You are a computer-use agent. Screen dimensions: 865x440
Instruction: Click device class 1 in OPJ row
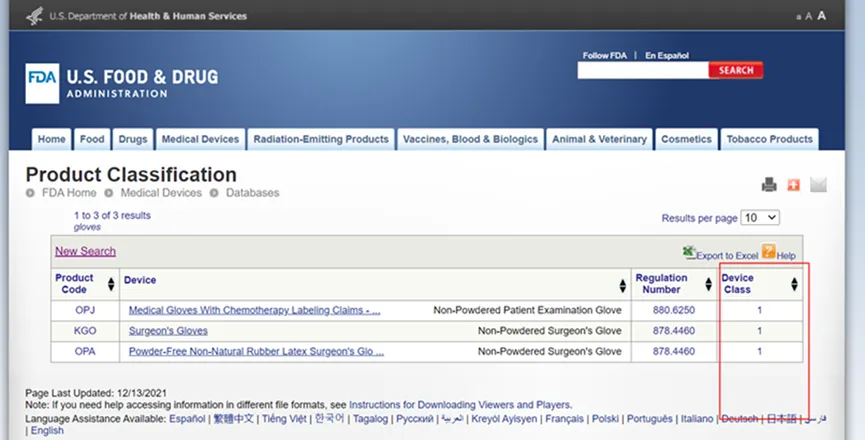759,310
